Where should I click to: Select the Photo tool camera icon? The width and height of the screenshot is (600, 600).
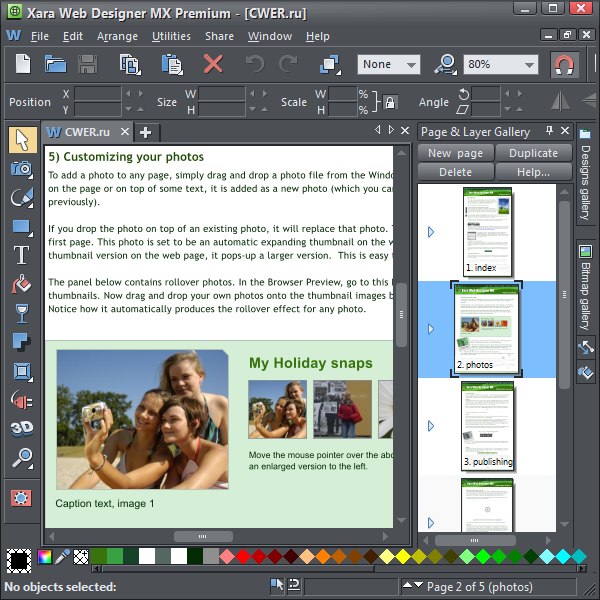[x=22, y=169]
